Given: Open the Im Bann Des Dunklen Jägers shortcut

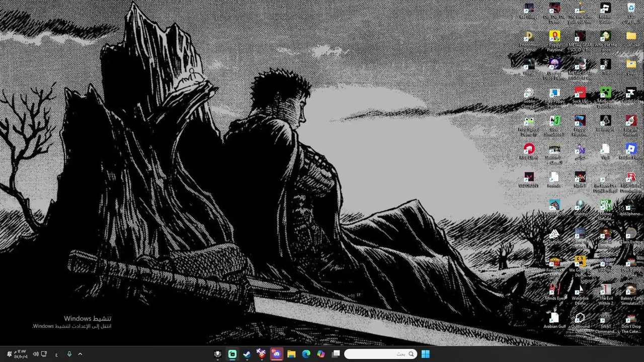Looking at the screenshot, I should [605, 183].
